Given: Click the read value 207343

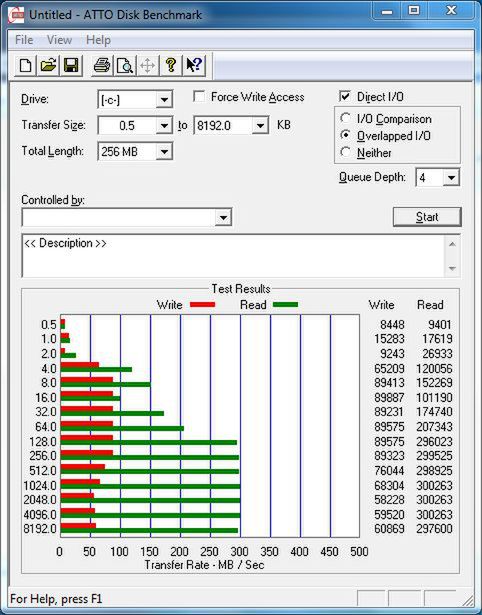Looking at the screenshot, I should pyautogui.click(x=434, y=427).
